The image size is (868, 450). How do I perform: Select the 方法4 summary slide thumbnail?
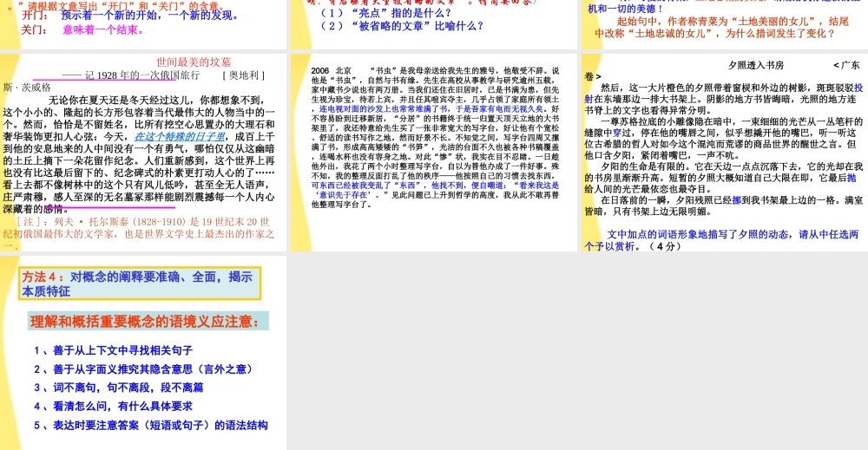(x=143, y=353)
